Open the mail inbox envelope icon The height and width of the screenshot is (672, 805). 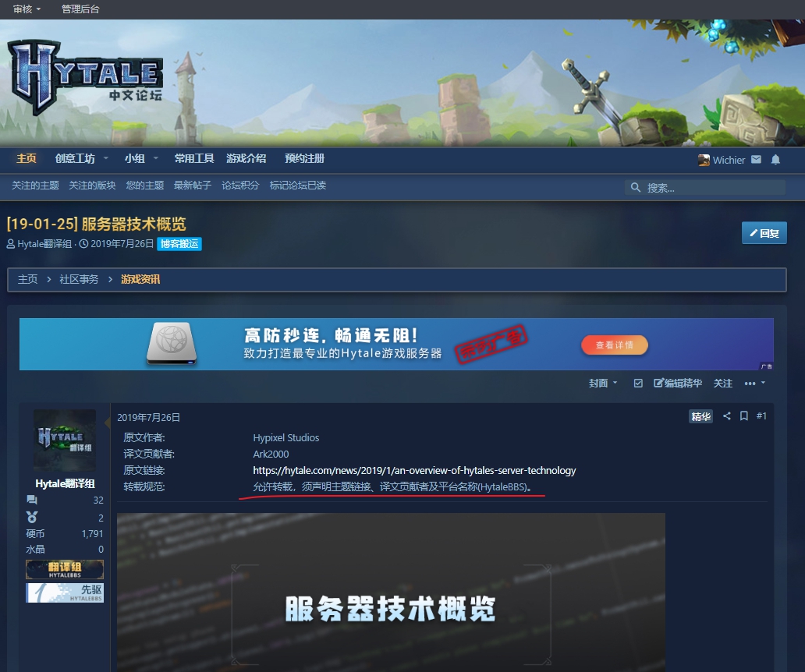coord(756,160)
